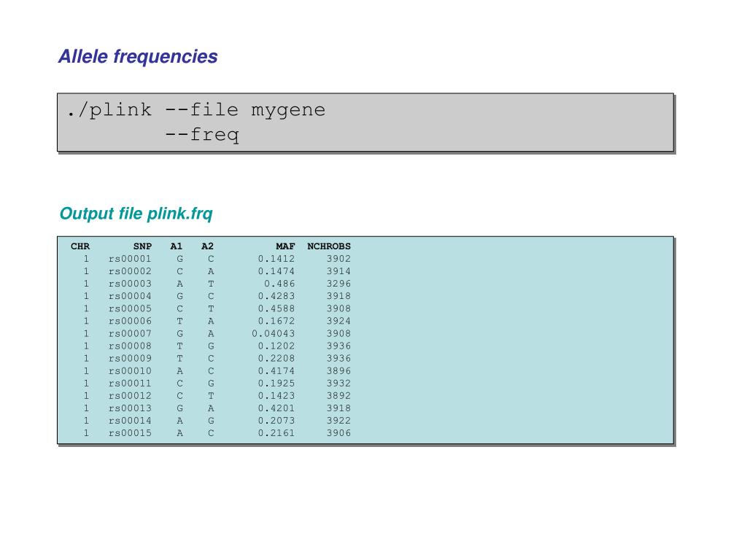Click the 'Allele frequencies' heading

(138, 57)
